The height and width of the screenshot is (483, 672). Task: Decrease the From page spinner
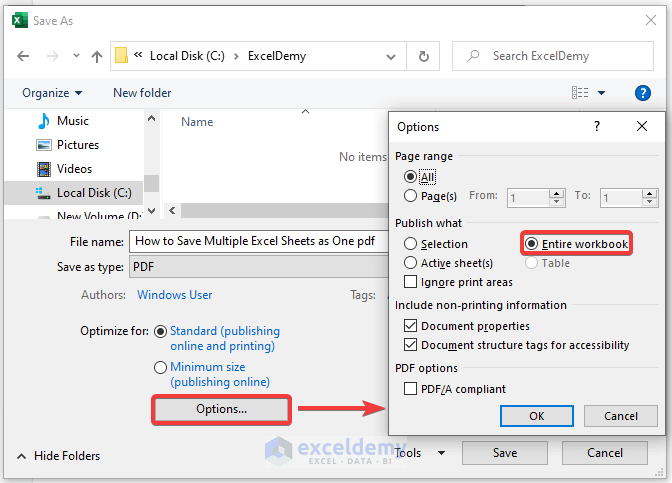[x=556, y=202]
